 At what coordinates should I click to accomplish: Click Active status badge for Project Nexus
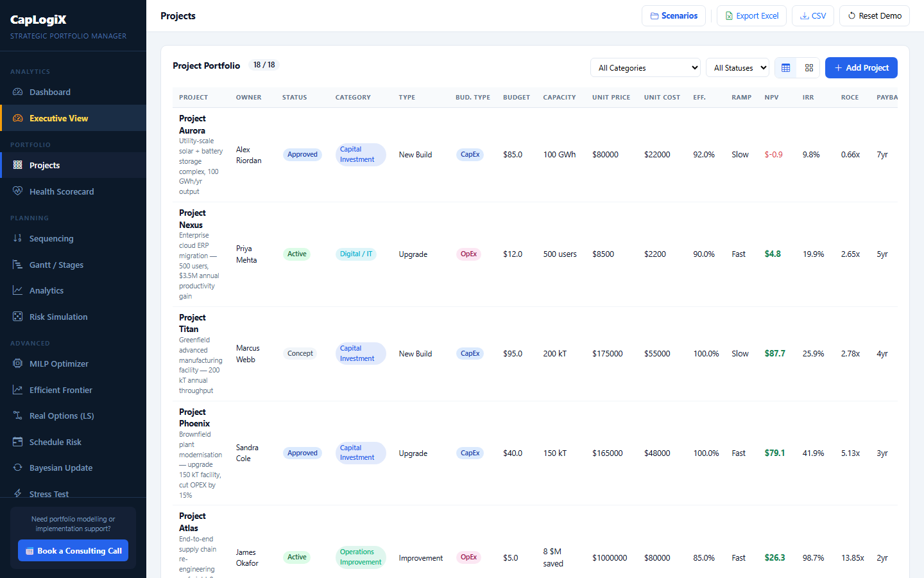coord(296,254)
